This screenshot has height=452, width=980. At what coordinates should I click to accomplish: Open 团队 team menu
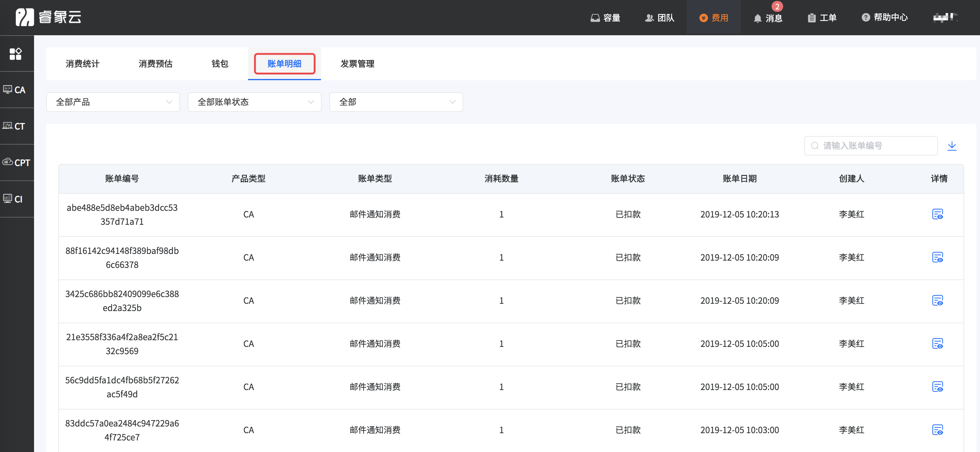tap(660, 18)
